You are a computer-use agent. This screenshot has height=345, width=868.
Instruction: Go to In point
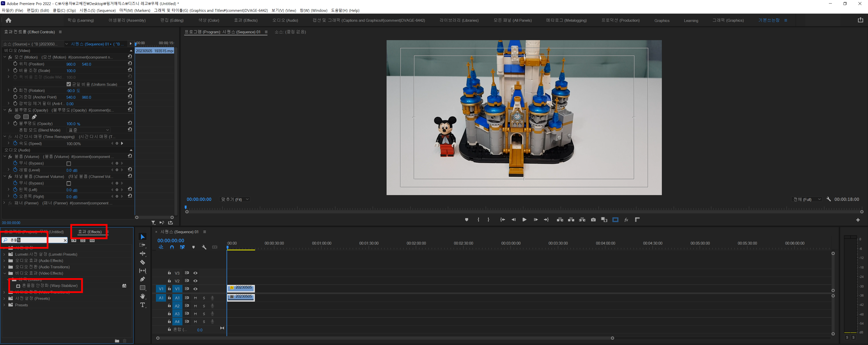point(502,220)
